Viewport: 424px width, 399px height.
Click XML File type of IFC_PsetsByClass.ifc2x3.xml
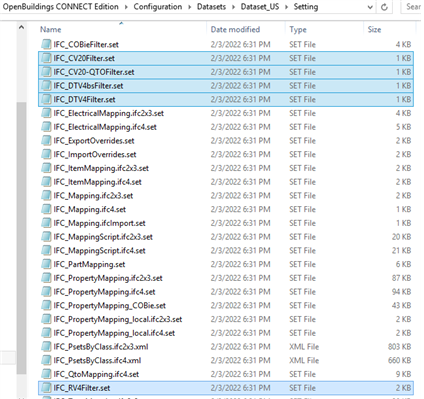coord(304,347)
